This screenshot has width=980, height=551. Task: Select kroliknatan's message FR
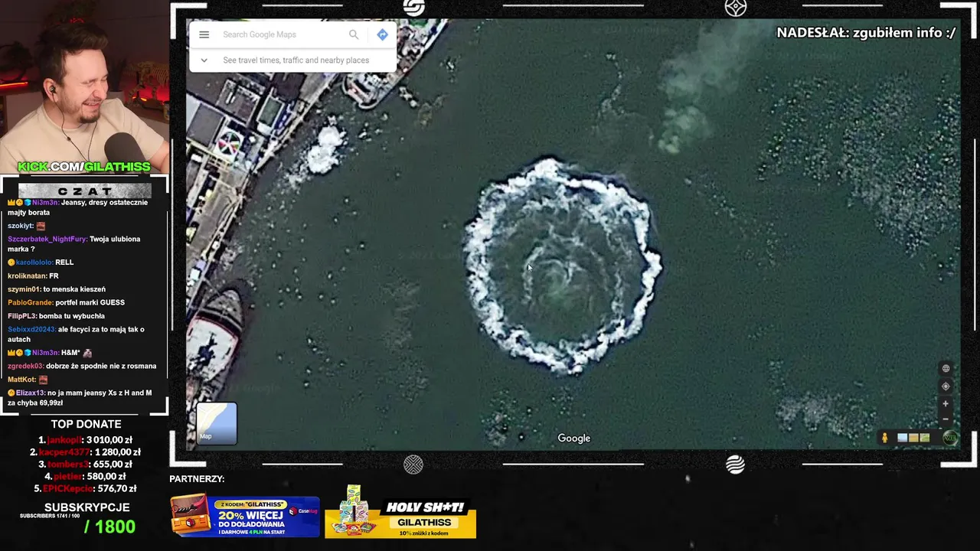click(54, 275)
